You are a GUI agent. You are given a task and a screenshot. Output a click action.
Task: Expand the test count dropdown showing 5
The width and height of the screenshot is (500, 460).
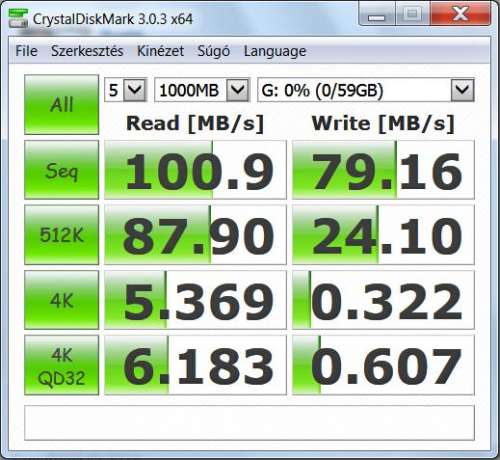pos(135,90)
